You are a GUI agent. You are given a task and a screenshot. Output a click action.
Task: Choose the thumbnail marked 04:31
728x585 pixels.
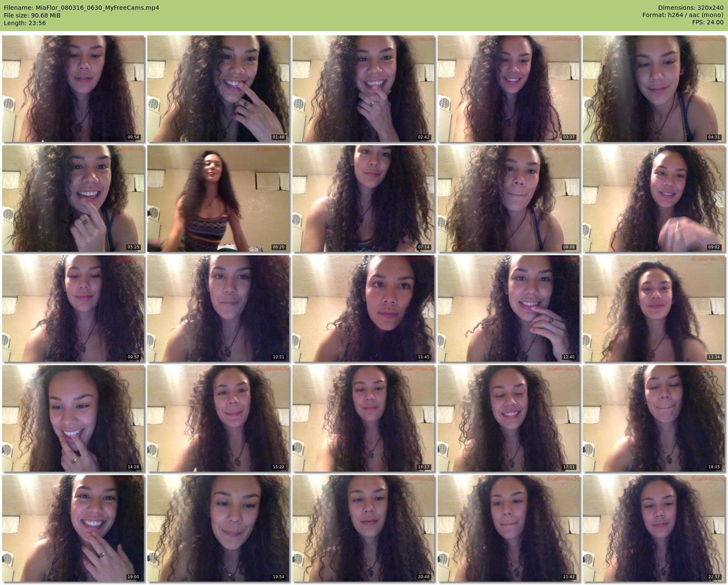[654, 89]
